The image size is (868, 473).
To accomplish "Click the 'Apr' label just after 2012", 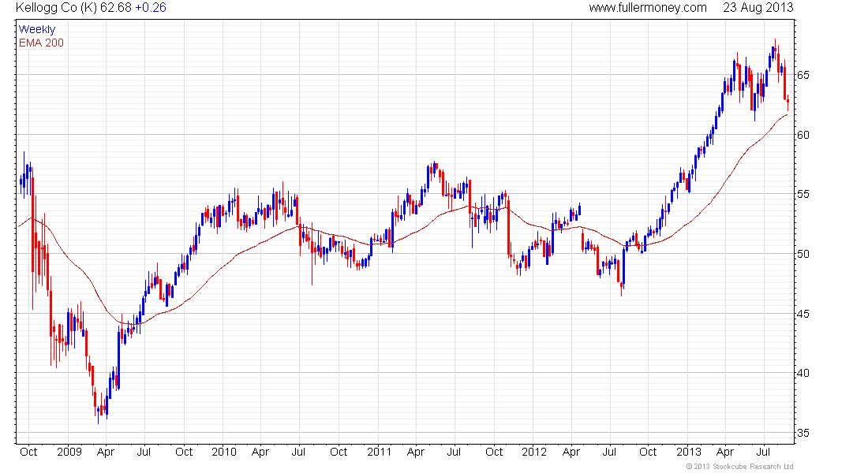I will click(x=571, y=452).
